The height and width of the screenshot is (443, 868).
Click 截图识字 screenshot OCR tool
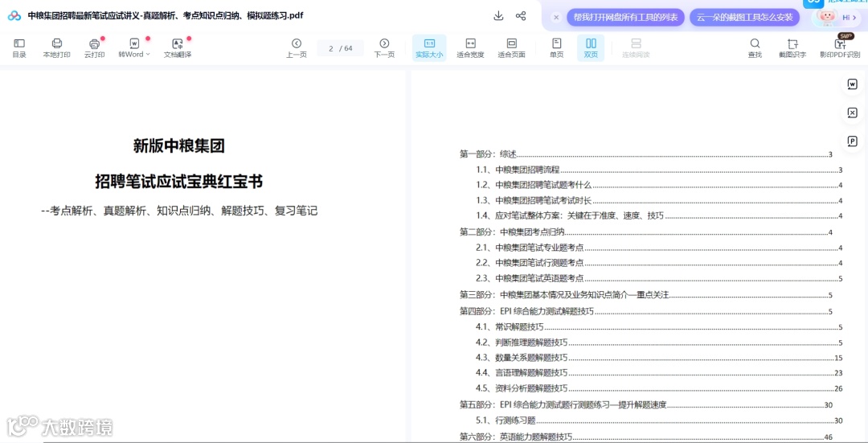coord(792,48)
